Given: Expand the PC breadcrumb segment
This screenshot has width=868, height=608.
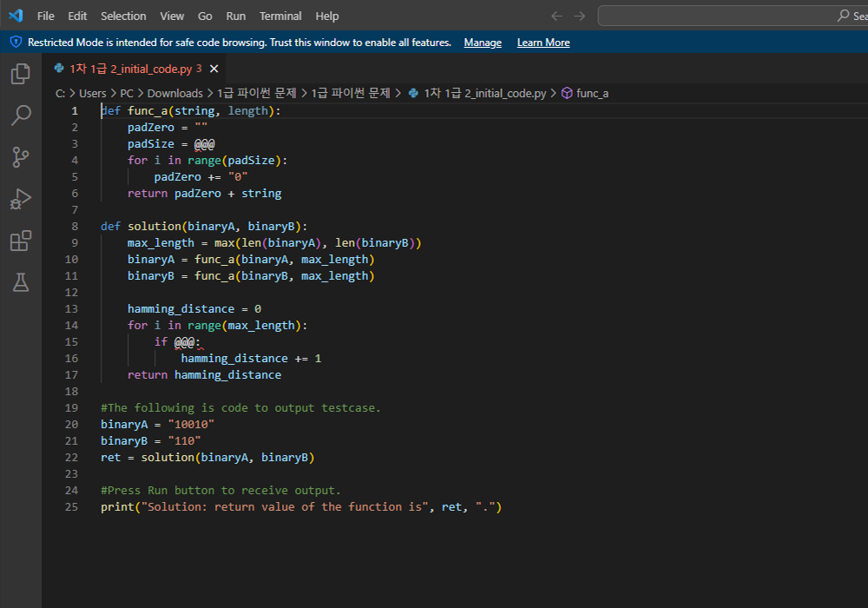Looking at the screenshot, I should click(x=127, y=93).
